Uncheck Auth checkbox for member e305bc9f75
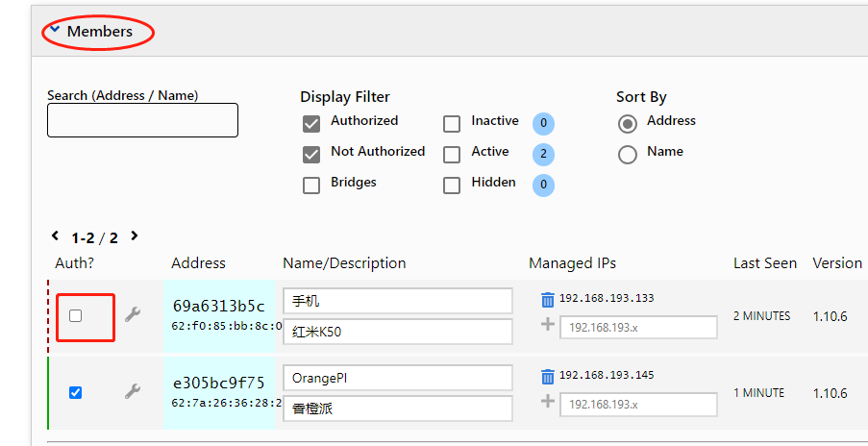868x446 pixels. [x=76, y=392]
